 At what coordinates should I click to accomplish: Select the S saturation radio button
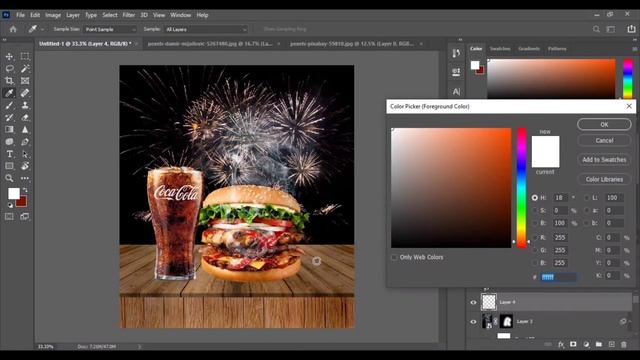pos(535,210)
